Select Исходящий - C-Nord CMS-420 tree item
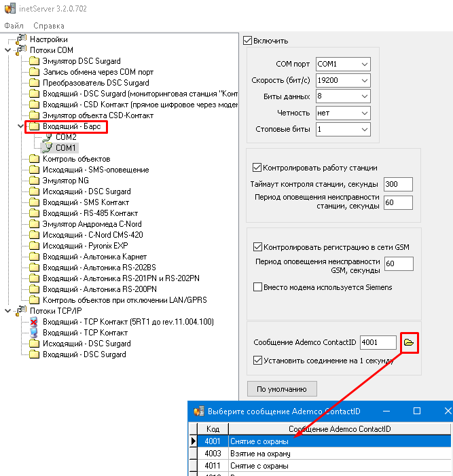This screenshot has height=476, width=453. coord(92,235)
